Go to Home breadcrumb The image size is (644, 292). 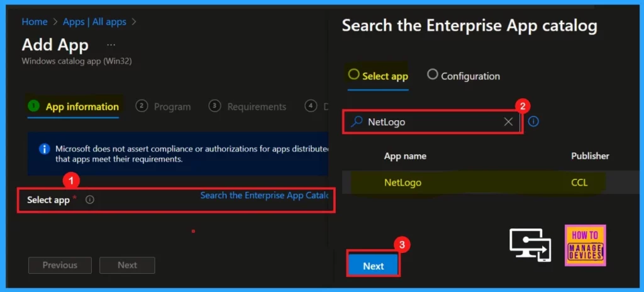click(35, 22)
